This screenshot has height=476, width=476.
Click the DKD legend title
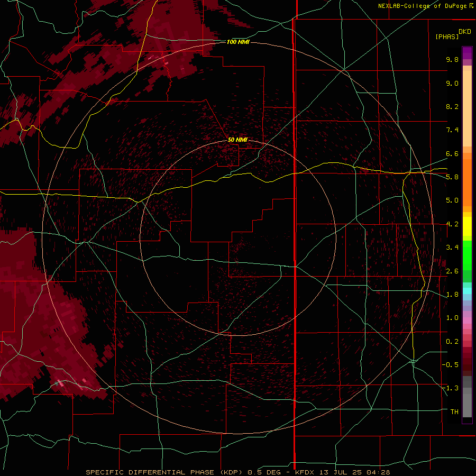pyautogui.click(x=465, y=32)
